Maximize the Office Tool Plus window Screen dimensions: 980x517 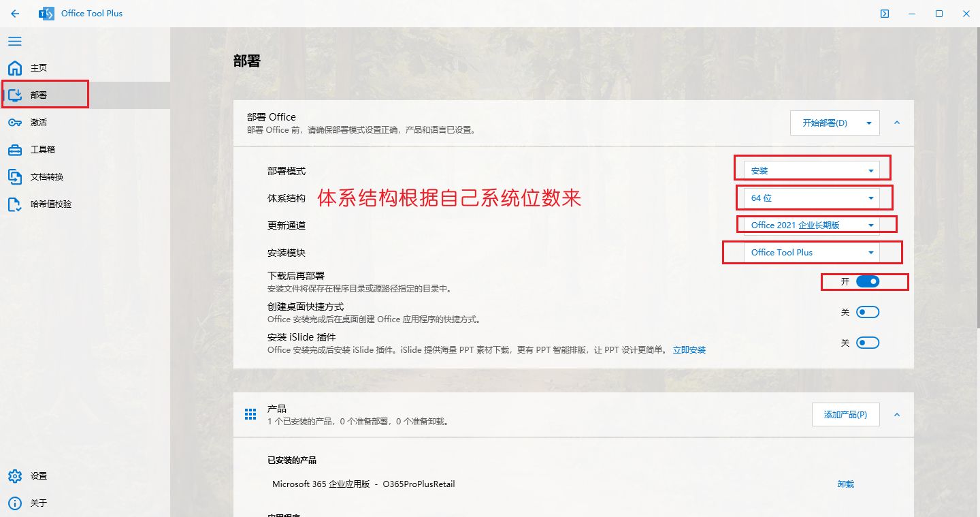pos(939,14)
